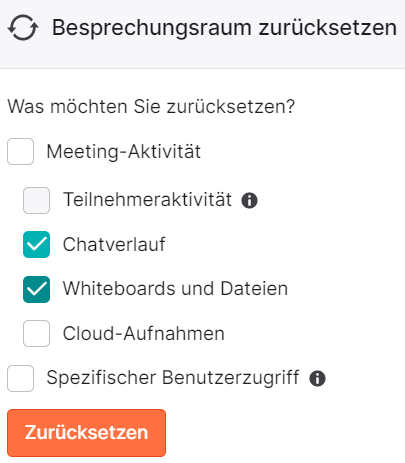Click the question Was möchten Sie zurücksetzen?
This screenshot has height=463, width=405.
(151, 107)
